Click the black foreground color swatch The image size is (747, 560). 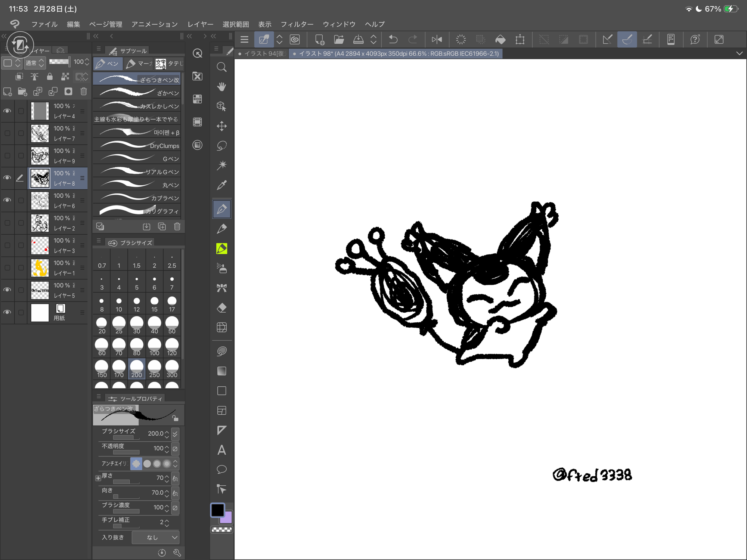(217, 510)
